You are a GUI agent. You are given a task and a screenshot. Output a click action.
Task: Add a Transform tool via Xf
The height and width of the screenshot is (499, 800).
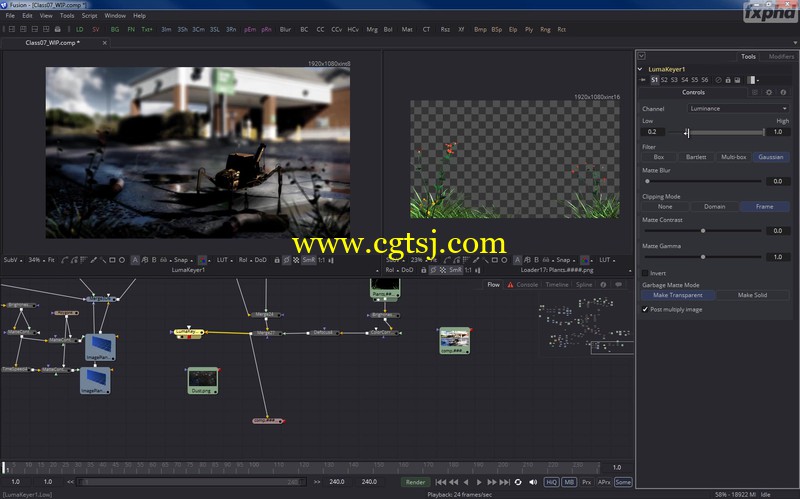tap(461, 30)
